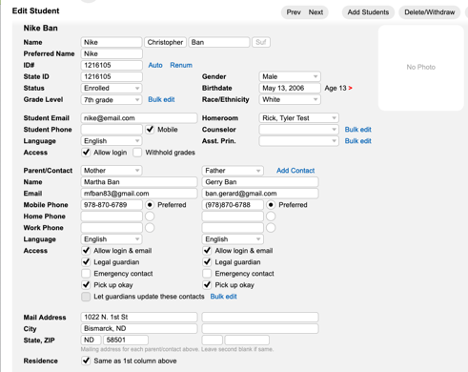Toggle Residence same as 1st column checkbox
This screenshot has height=372, width=468.
coord(86,361)
